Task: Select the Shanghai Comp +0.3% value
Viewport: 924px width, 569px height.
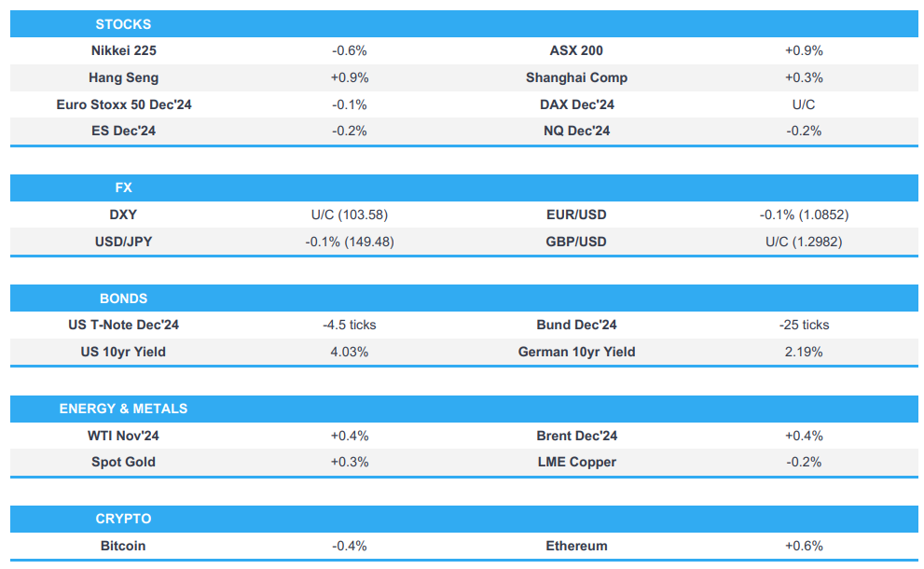Action: (x=803, y=78)
